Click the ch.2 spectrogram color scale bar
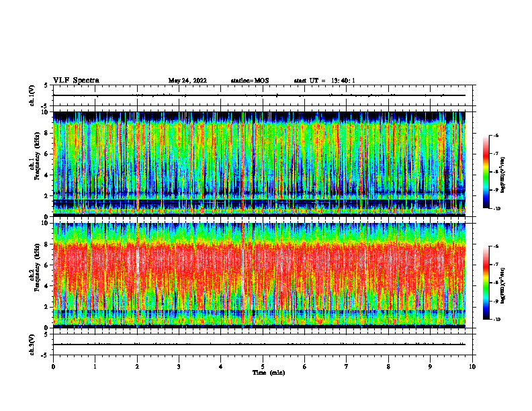 pos(486,283)
